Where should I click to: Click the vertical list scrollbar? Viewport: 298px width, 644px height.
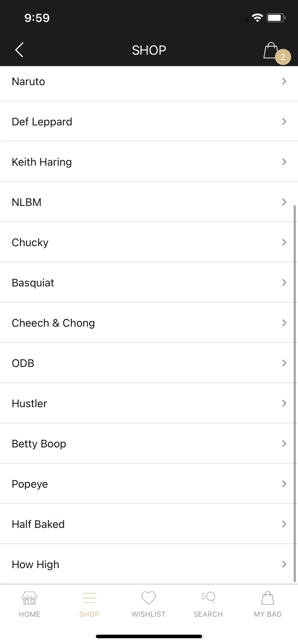[x=295, y=394]
